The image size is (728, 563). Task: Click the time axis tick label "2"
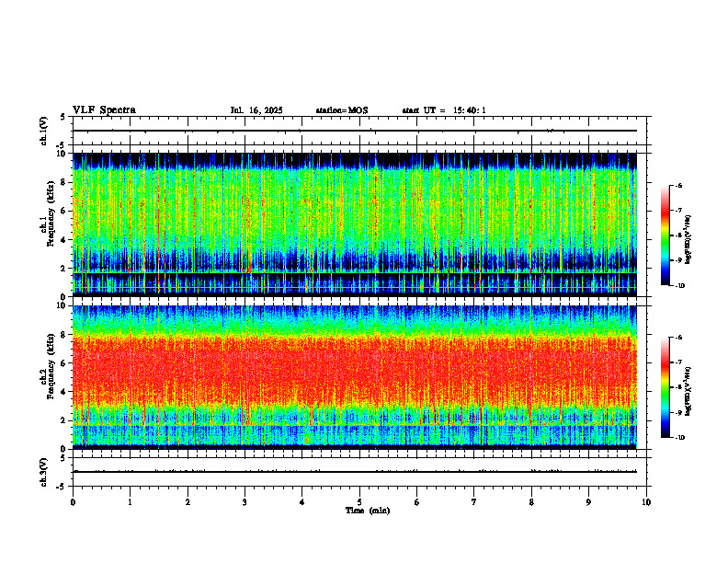(x=188, y=502)
